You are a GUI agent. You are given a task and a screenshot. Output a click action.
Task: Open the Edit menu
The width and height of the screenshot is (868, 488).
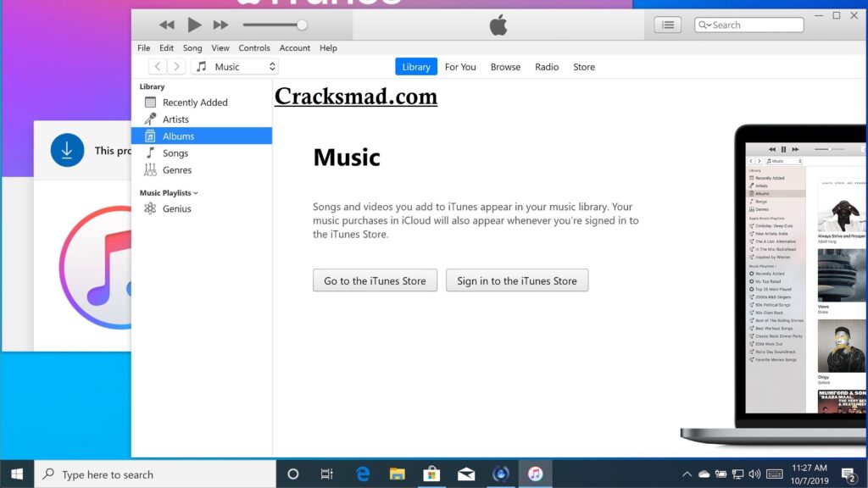pyautogui.click(x=166, y=48)
